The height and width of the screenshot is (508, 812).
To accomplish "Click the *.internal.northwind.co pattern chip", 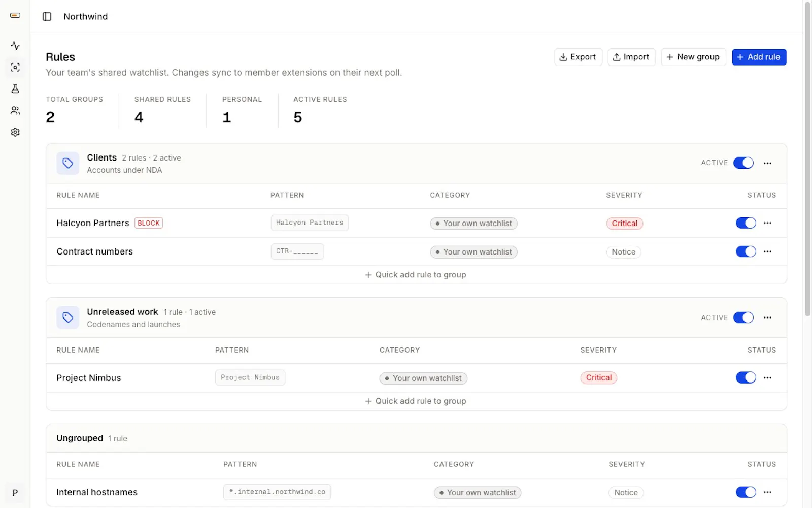I will click(x=277, y=492).
